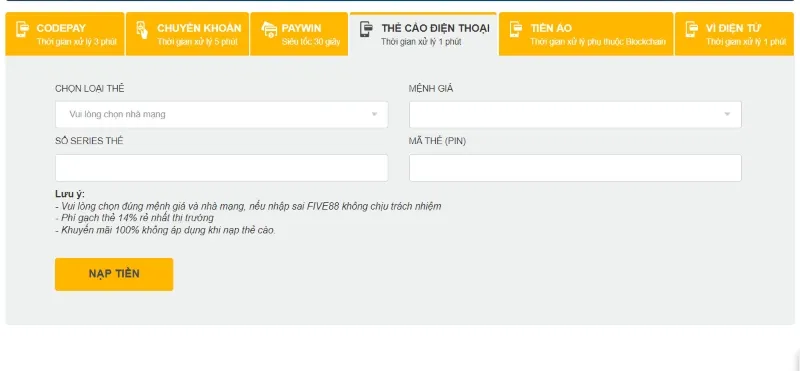Click the 'Khuyến mãi 100%' note line

[x=165, y=230]
